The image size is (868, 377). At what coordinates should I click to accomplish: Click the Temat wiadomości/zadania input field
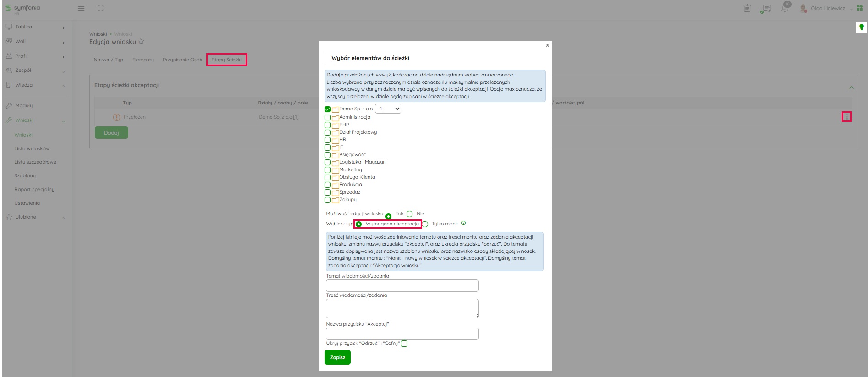coord(402,286)
